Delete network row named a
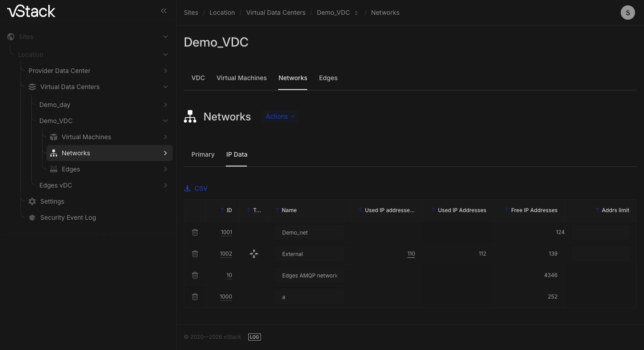644x350 pixels. 195,297
